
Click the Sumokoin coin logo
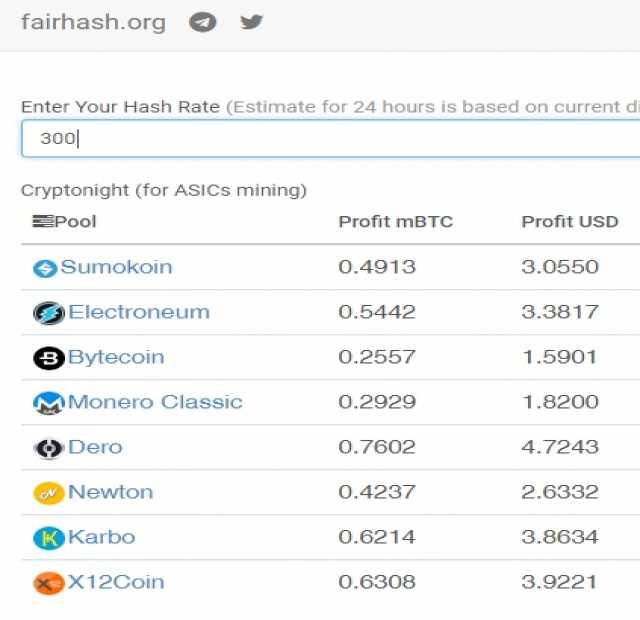[x=45, y=269]
